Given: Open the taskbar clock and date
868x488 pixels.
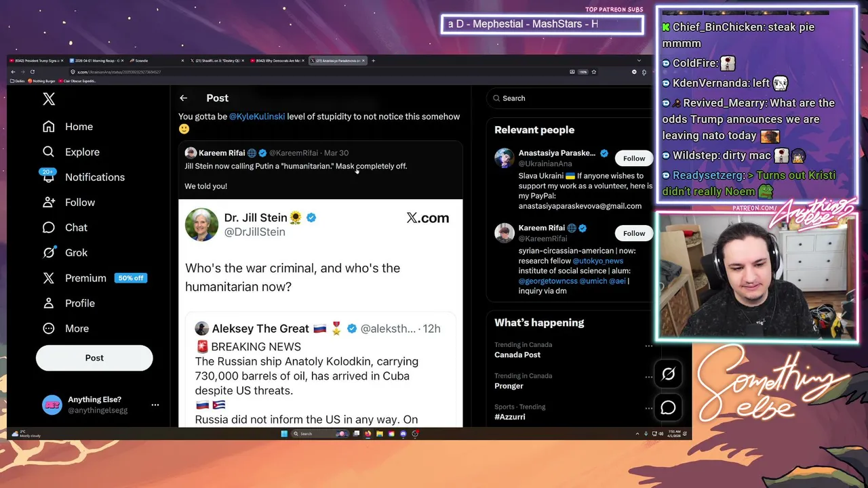Looking at the screenshot, I should click(674, 433).
